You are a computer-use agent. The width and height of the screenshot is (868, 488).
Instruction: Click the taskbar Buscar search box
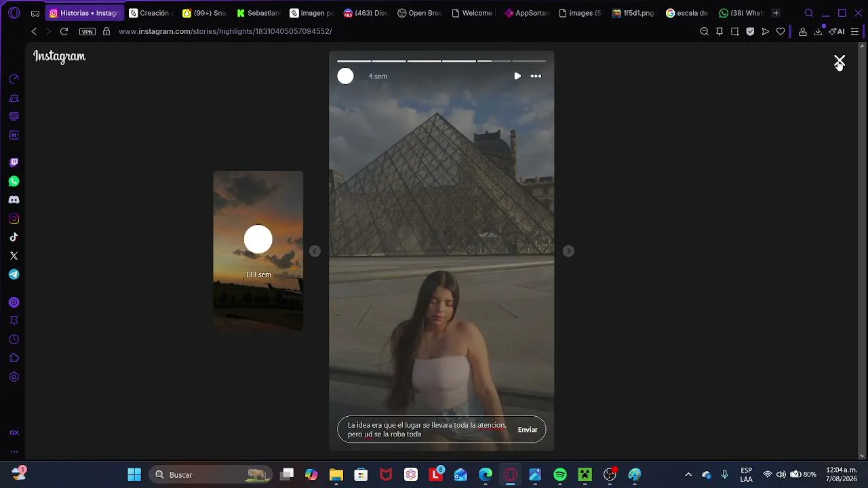pos(210,474)
